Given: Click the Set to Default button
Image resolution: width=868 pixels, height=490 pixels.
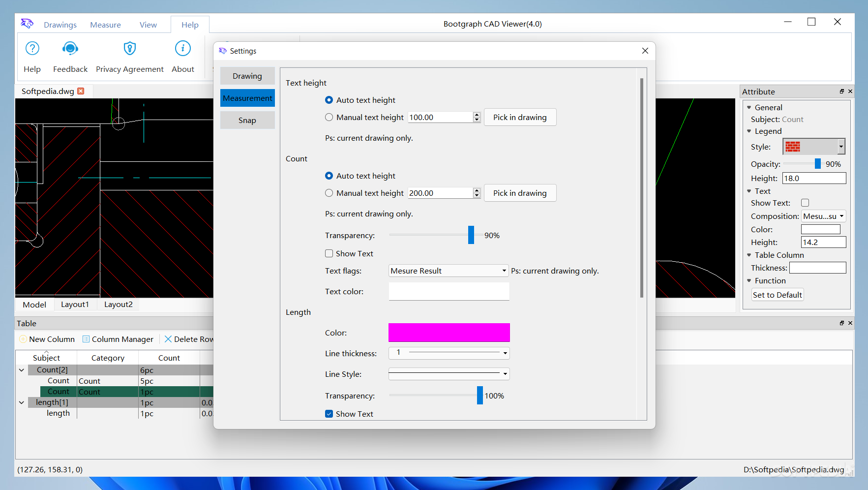Looking at the screenshot, I should tap(778, 295).
